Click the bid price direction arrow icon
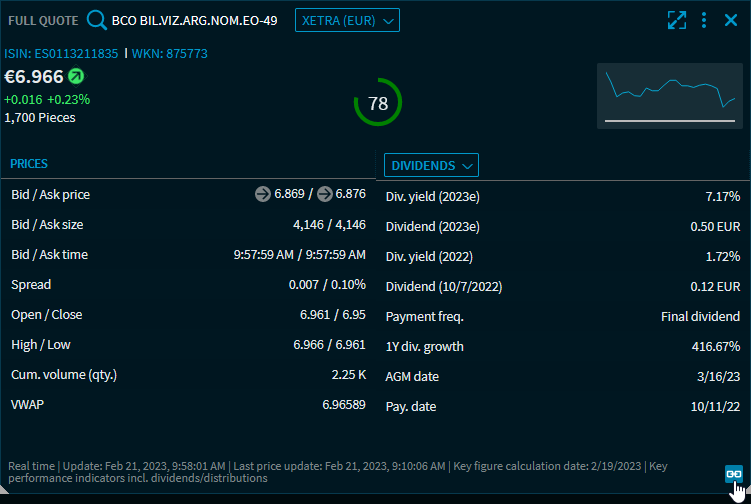The width and height of the screenshot is (751, 504). click(262, 195)
